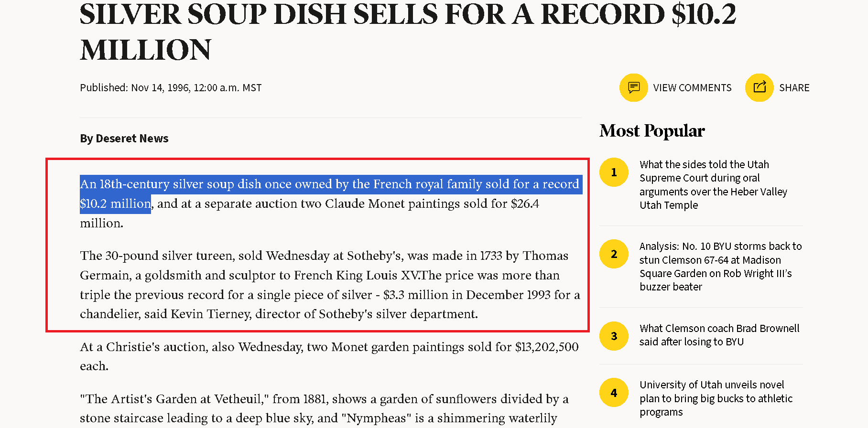Screen dimensions: 868x428
Task: Click the share arrow icon
Action: coord(759,87)
